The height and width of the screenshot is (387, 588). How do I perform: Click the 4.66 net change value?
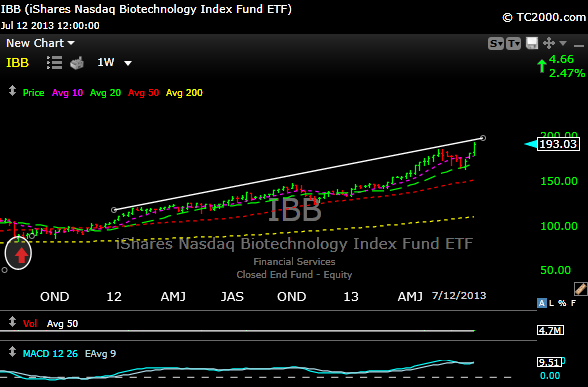[x=561, y=59]
